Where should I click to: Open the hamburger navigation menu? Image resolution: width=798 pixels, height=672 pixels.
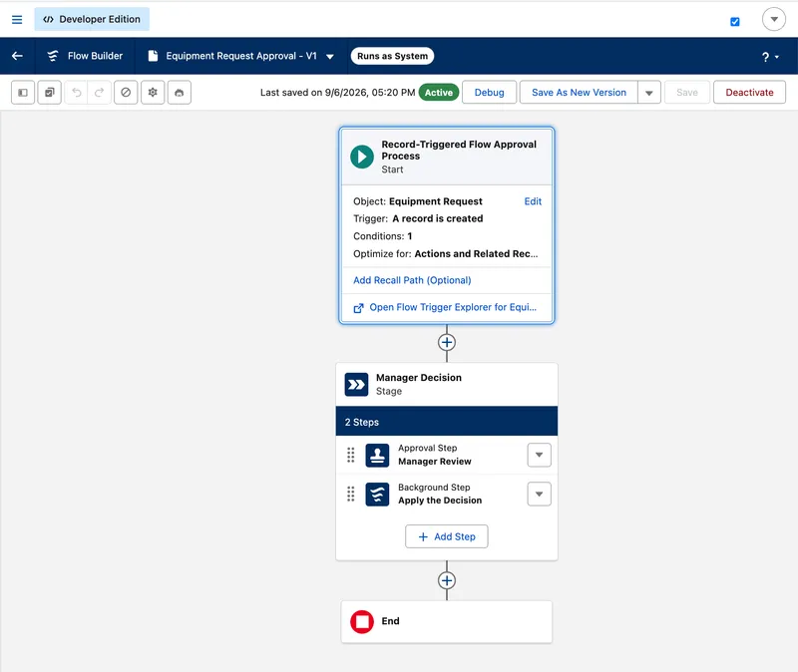(17, 19)
